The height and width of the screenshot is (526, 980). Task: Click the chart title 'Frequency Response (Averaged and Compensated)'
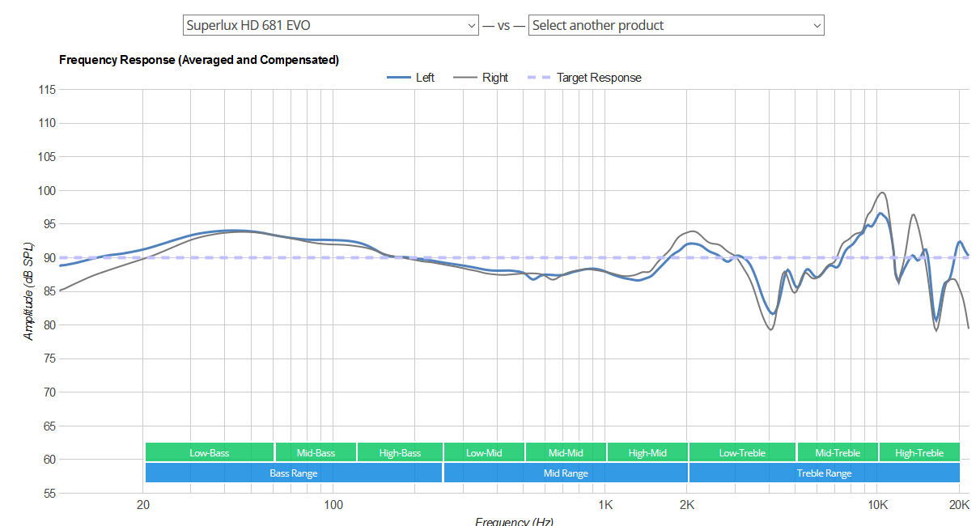point(199,60)
